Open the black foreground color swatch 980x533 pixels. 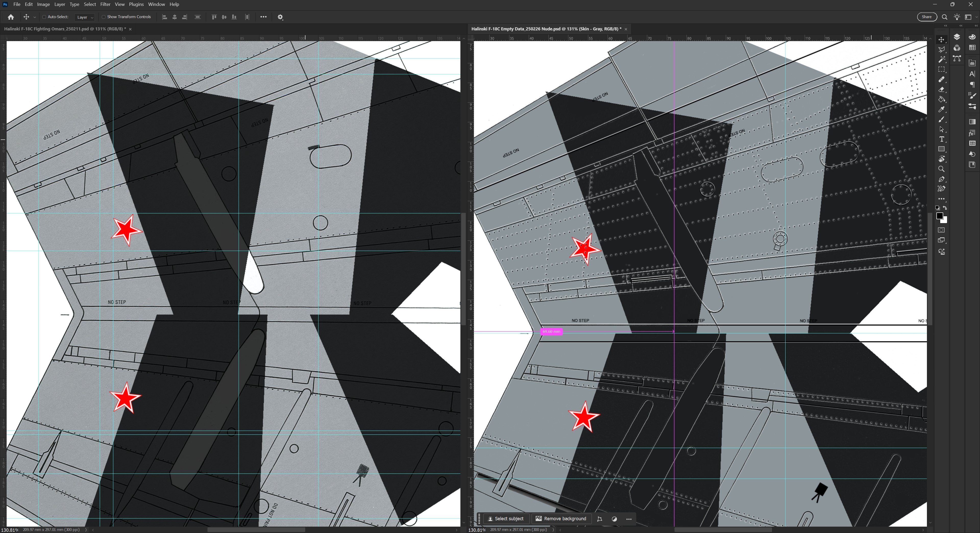coord(939,216)
